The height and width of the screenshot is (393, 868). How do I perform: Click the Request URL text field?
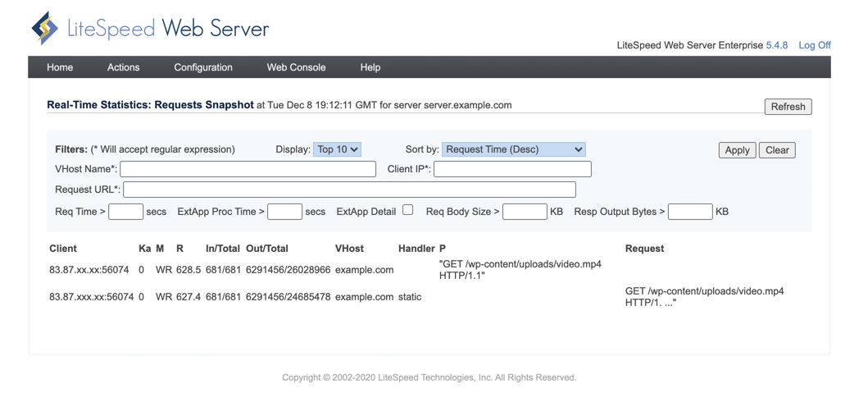(349, 190)
